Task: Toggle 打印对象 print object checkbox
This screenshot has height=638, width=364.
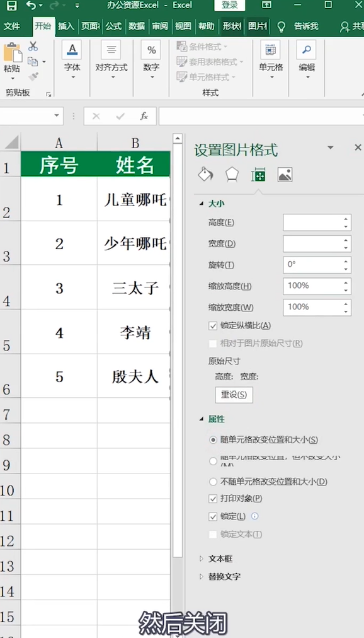Action: coord(213,499)
